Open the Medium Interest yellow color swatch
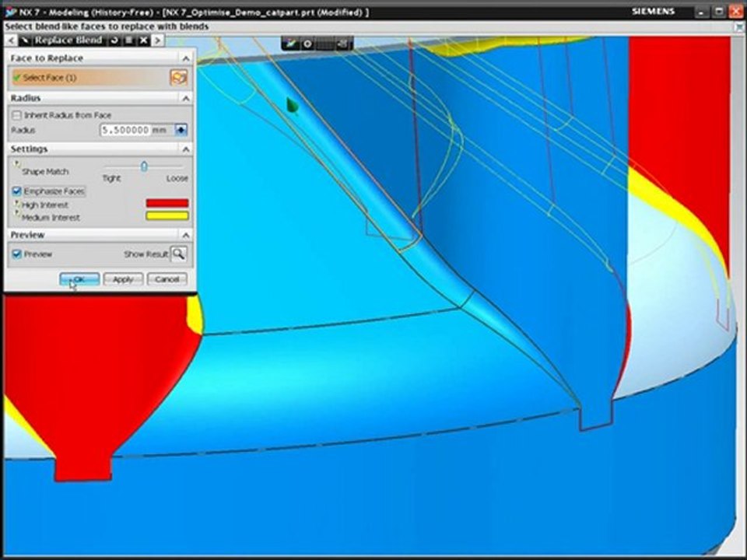Screen dimensions: 747x560 pyautogui.click(x=167, y=215)
